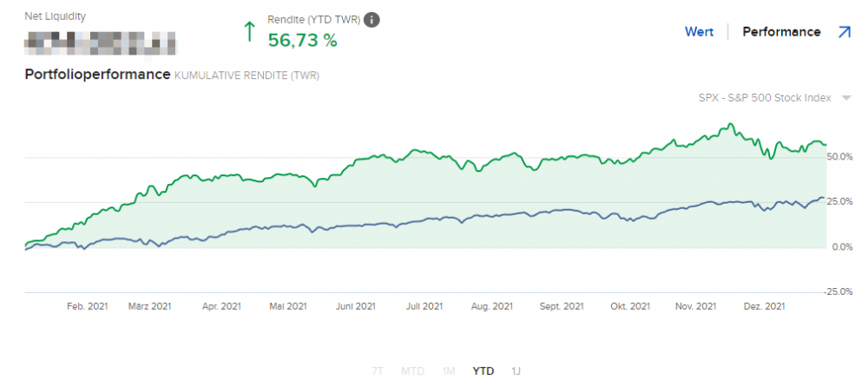Click the Juni 2021 axis label
The image size is (868, 386).
pos(355,306)
